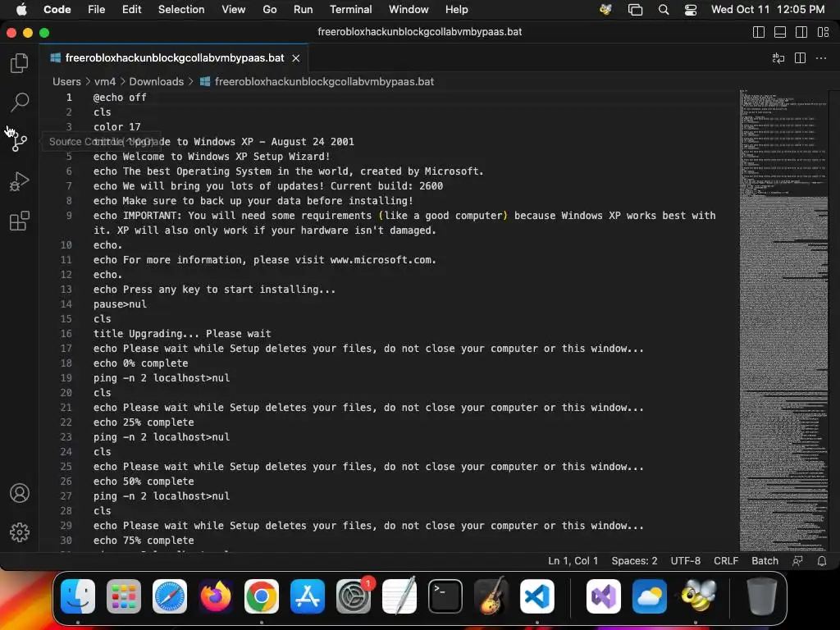Screen dimensions: 840x630
Task: Open the Run menu
Action: [303, 10]
